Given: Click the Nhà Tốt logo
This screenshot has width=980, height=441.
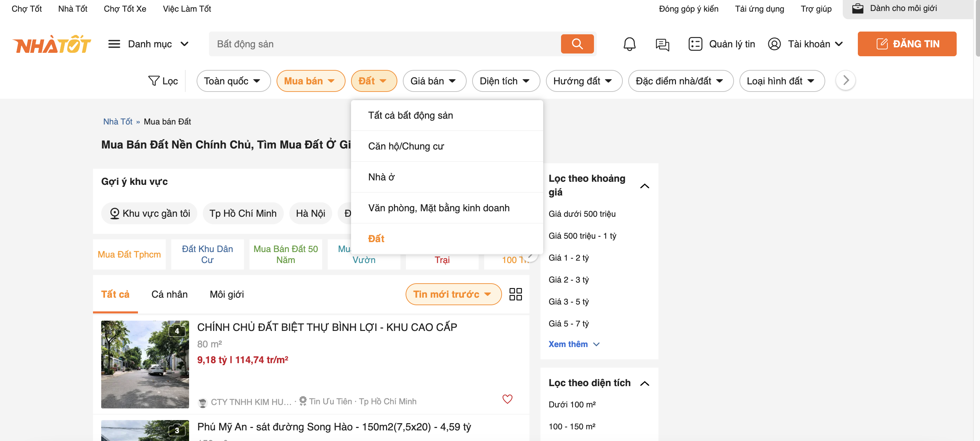Looking at the screenshot, I should [52, 44].
